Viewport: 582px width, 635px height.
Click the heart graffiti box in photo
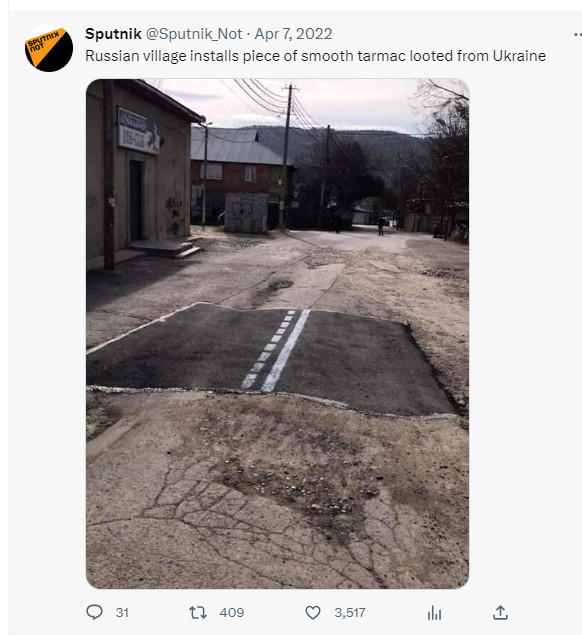(x=246, y=213)
